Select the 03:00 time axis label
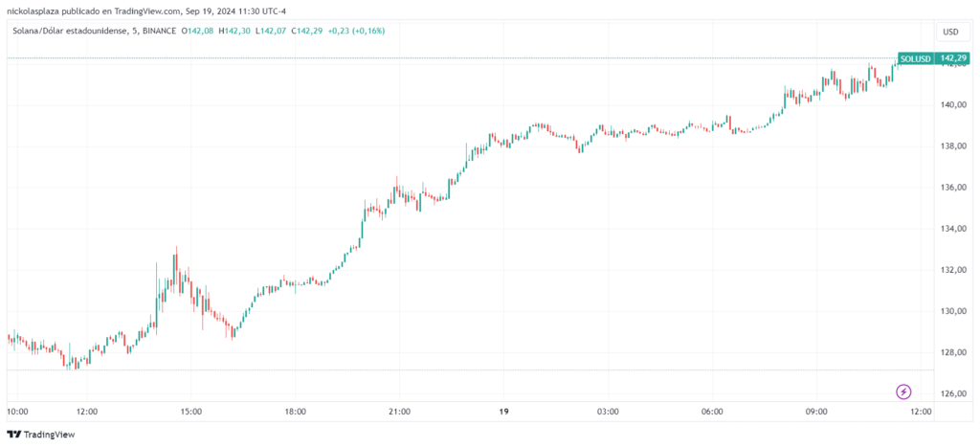 608,412
